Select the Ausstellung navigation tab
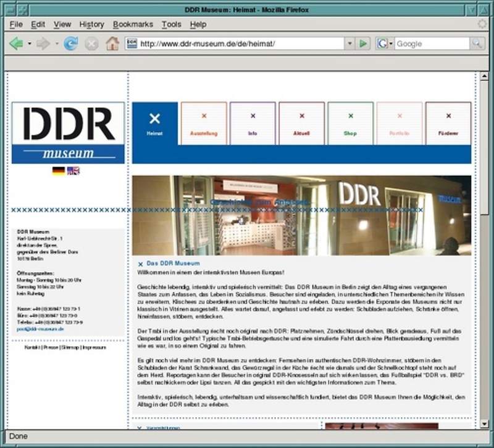 tap(204, 123)
